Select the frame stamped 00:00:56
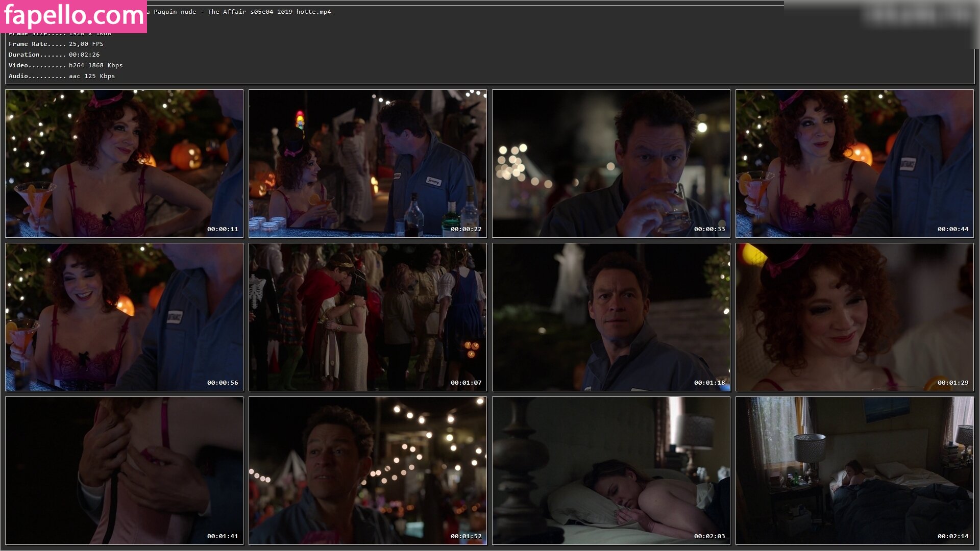The height and width of the screenshot is (551, 980). (x=124, y=317)
